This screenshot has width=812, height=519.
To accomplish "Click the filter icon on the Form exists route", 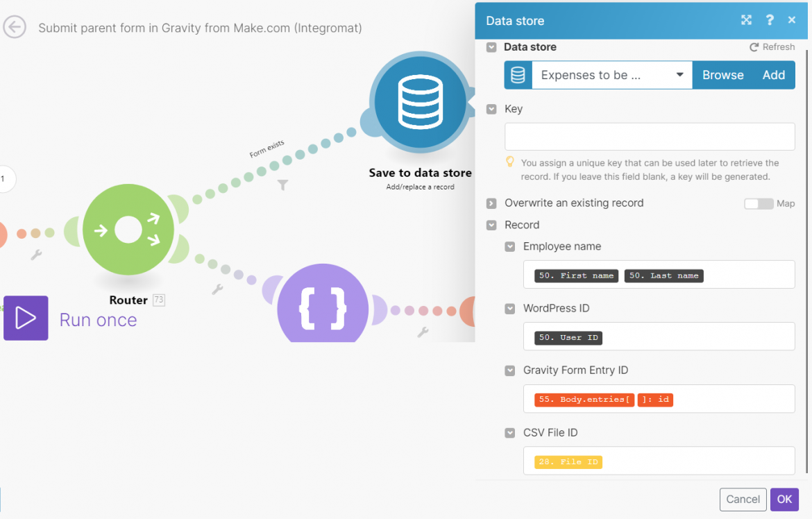I will 282,185.
